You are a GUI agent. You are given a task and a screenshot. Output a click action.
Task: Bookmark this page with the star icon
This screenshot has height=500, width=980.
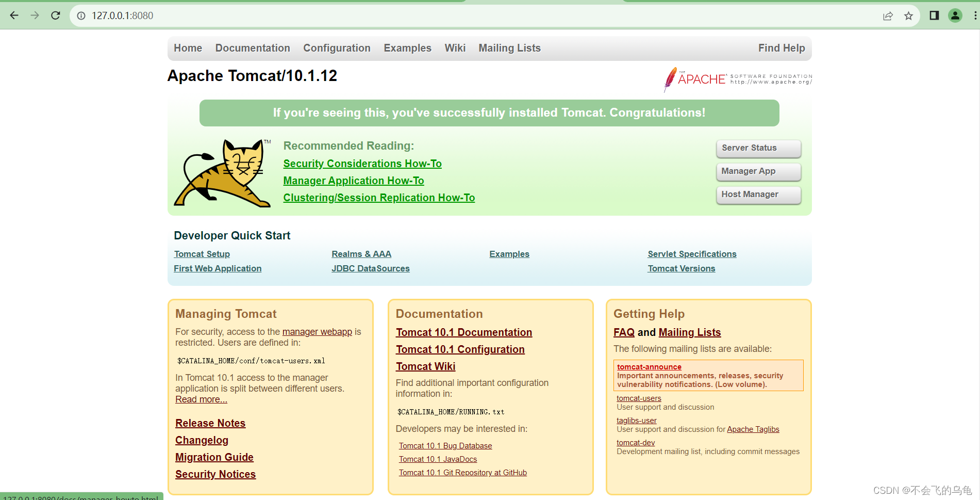pyautogui.click(x=908, y=15)
